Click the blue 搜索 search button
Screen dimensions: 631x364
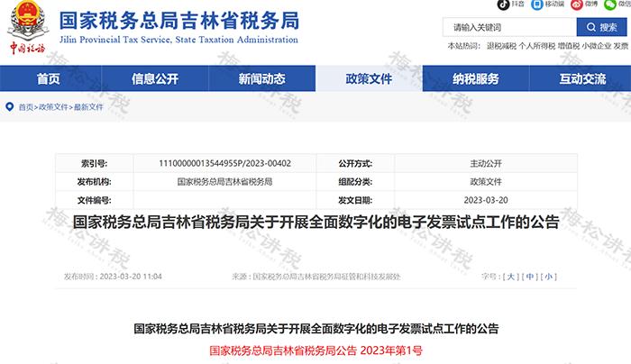[601, 27]
